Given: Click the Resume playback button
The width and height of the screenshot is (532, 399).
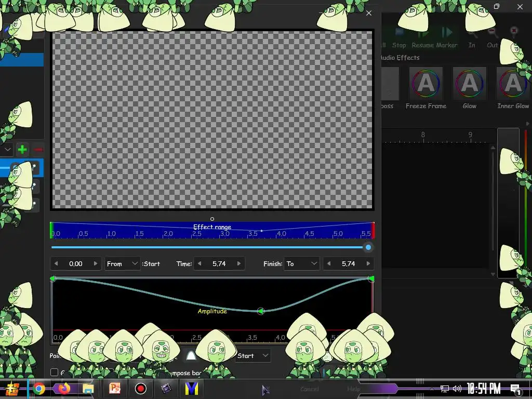Looking at the screenshot, I should (x=423, y=37).
